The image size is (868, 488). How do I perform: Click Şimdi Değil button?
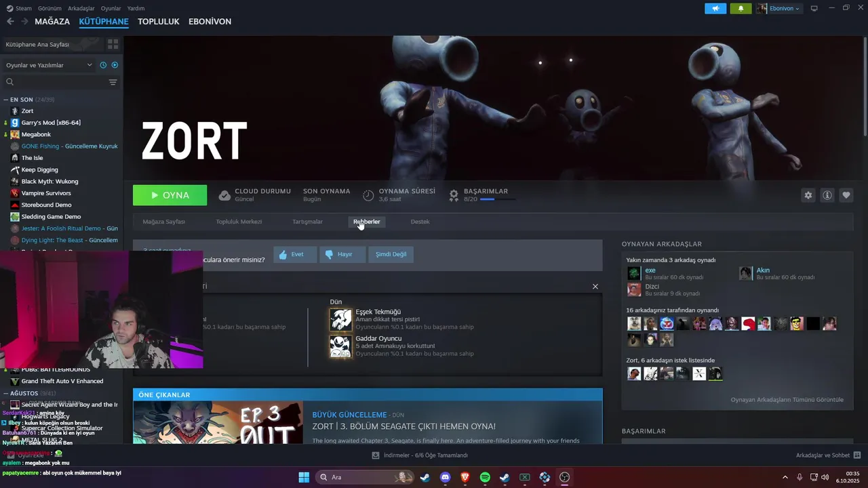(391, 254)
